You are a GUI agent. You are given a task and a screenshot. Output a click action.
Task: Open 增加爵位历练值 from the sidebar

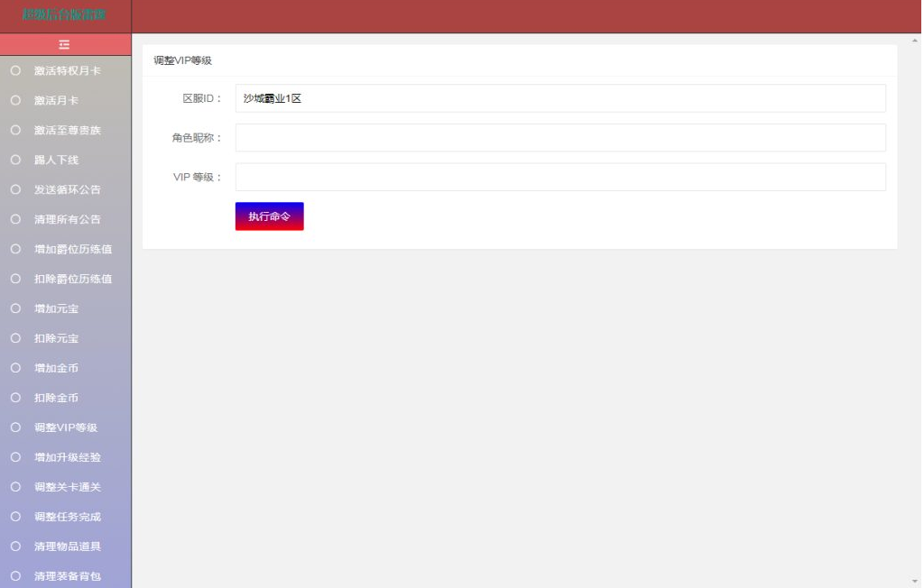pos(73,249)
